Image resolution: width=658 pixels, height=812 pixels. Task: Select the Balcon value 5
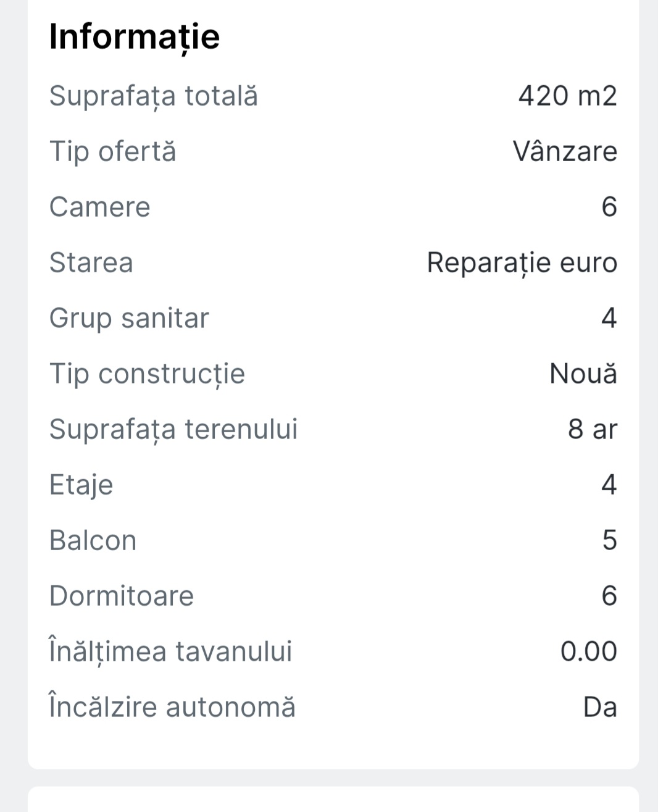[x=609, y=541]
